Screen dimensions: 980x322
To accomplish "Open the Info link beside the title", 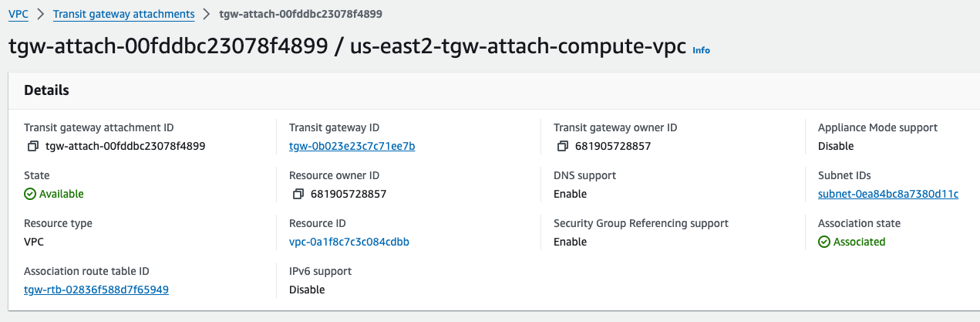I will pos(701,50).
